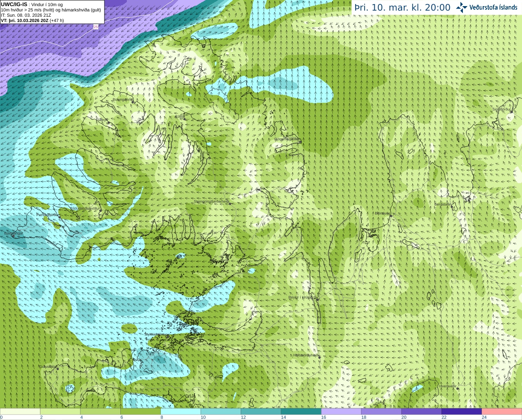This screenshot has width=522, height=420.
Task: Click the Hveravellir station label
Action: [448, 386]
